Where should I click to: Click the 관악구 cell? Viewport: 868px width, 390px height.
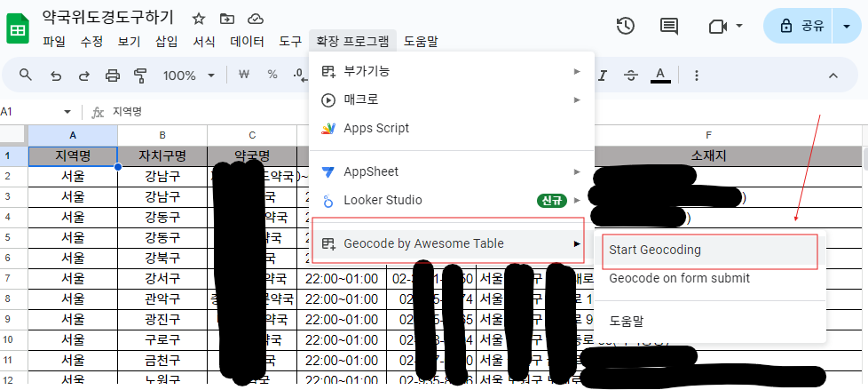click(x=162, y=299)
